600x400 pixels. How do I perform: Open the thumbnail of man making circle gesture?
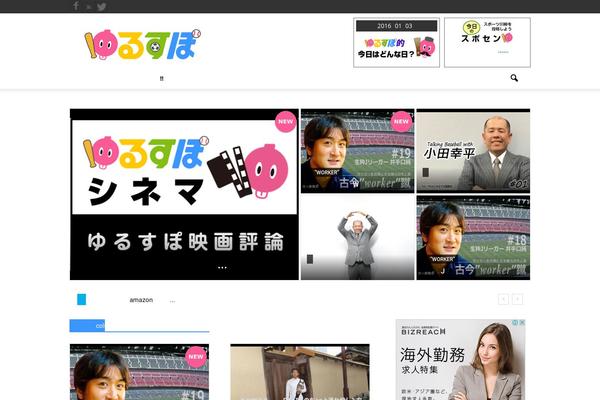click(357, 238)
